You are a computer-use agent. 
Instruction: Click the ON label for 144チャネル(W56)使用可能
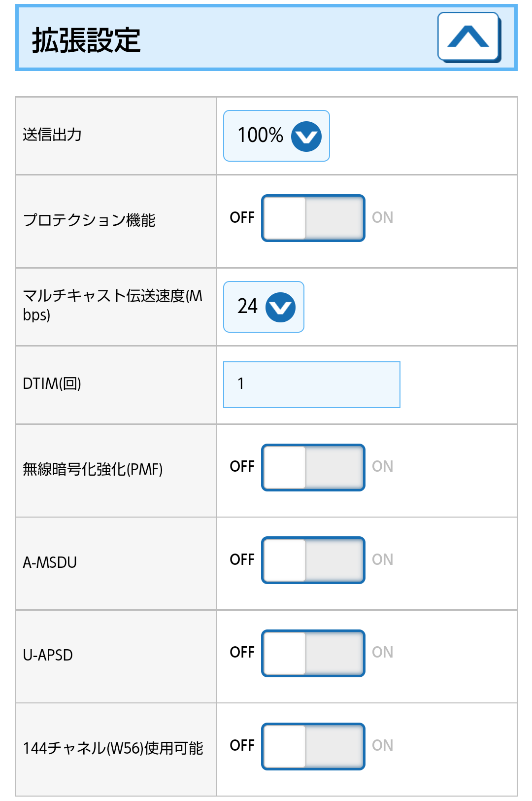[x=382, y=745]
